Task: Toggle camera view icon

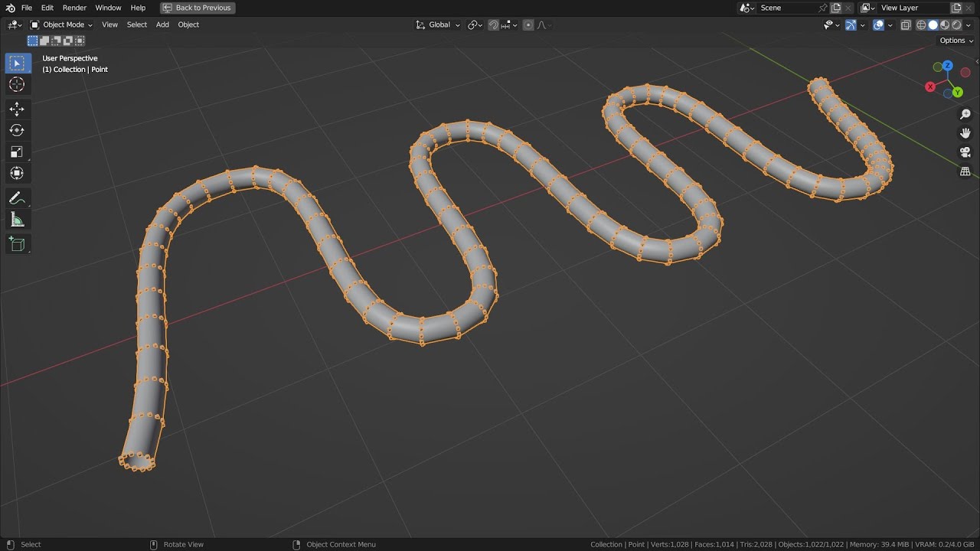Action: pyautogui.click(x=965, y=152)
